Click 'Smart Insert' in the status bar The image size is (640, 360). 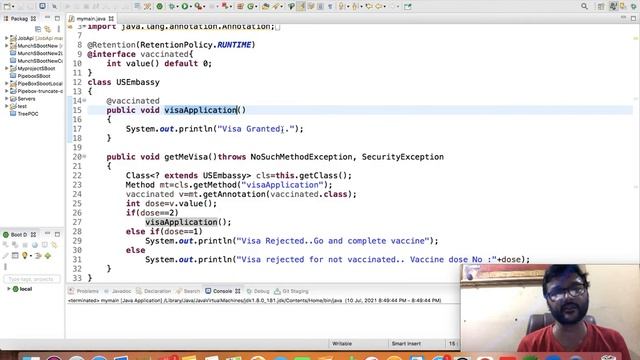pyautogui.click(x=406, y=344)
